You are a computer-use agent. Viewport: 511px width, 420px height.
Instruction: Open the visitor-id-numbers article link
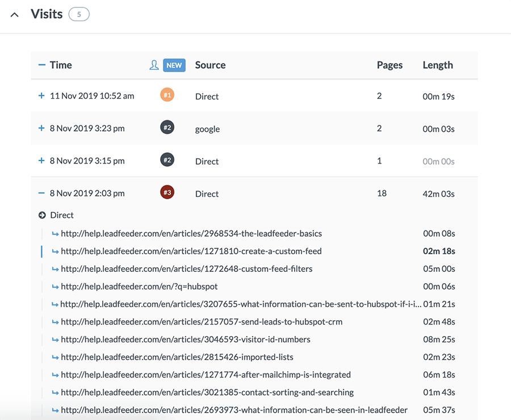click(186, 339)
